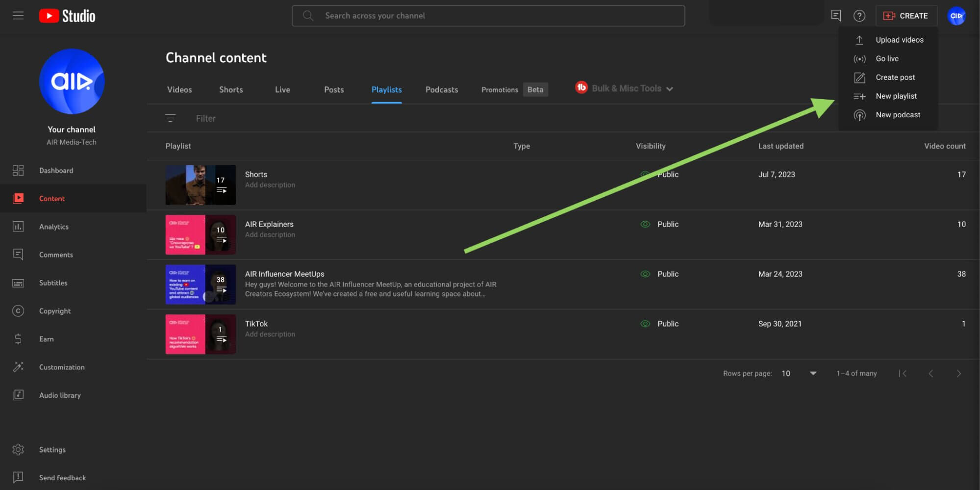
Task: Click the Type column header
Action: [x=522, y=146]
